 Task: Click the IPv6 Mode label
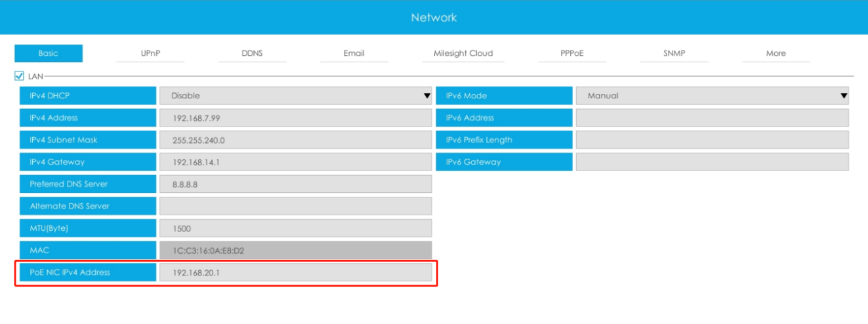[504, 96]
